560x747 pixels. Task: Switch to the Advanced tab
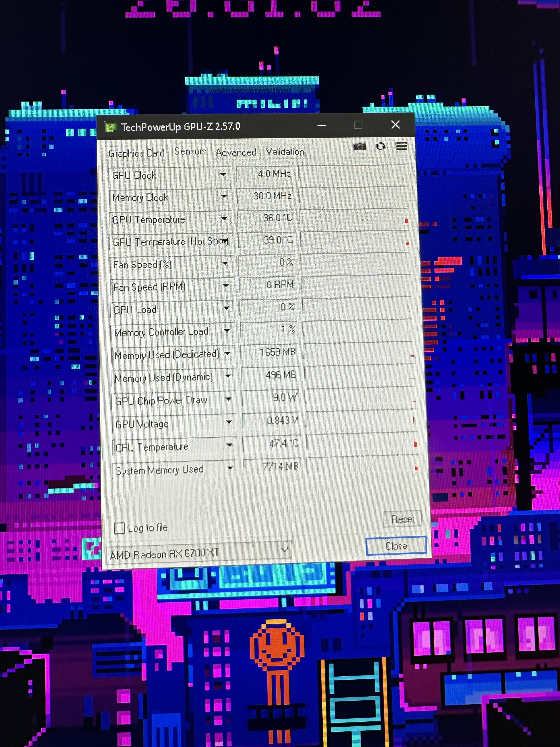click(x=236, y=152)
